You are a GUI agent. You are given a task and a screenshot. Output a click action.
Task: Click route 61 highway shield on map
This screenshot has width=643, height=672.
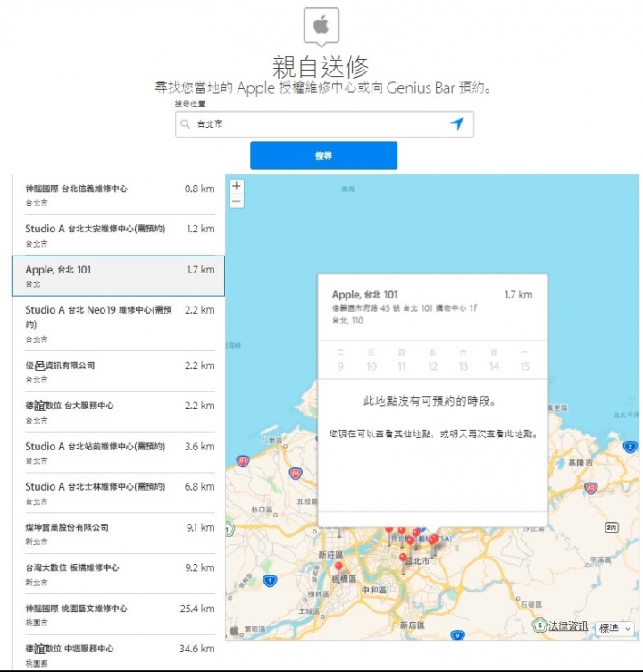coord(243,462)
